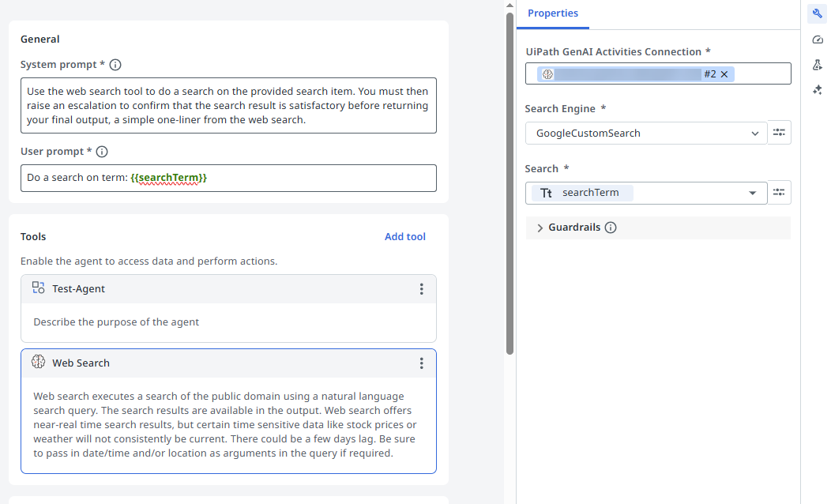Viewport: 831px width, 504px height.
Task: Click the {{searchTerm}} variable in user prompt
Action: [168, 178]
